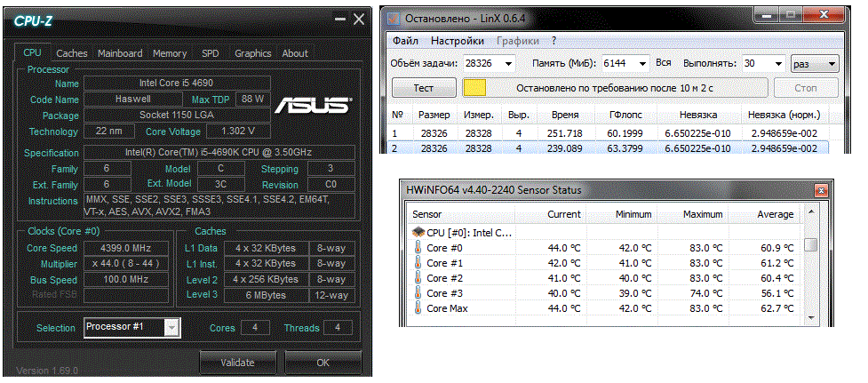
Task: Click the OK button in CPU-Z
Action: [x=323, y=363]
